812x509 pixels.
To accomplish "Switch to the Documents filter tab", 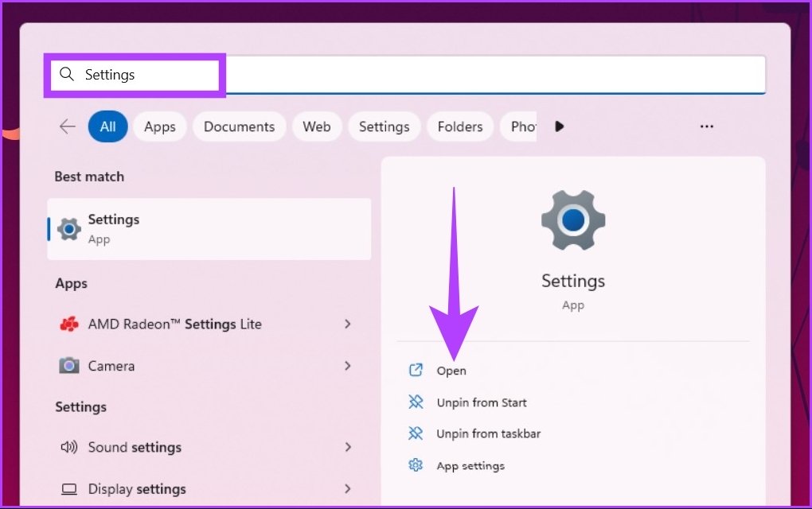I will pos(239,126).
